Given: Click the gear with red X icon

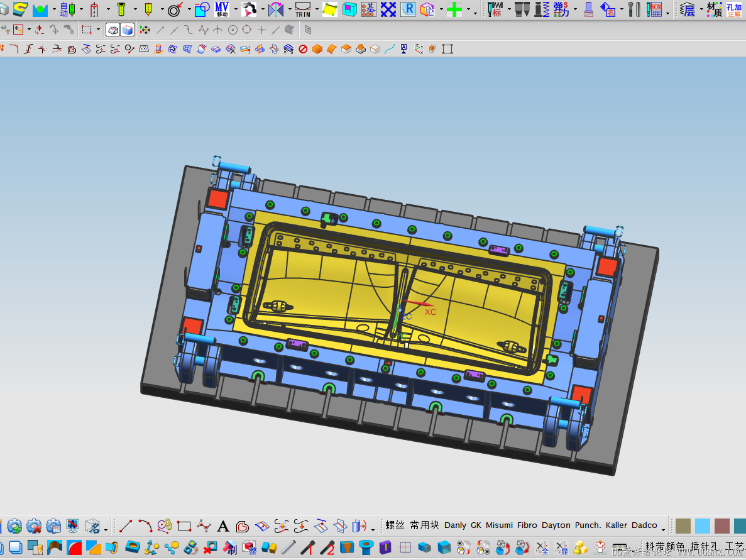Looking at the screenshot, I should pyautogui.click(x=34, y=525).
